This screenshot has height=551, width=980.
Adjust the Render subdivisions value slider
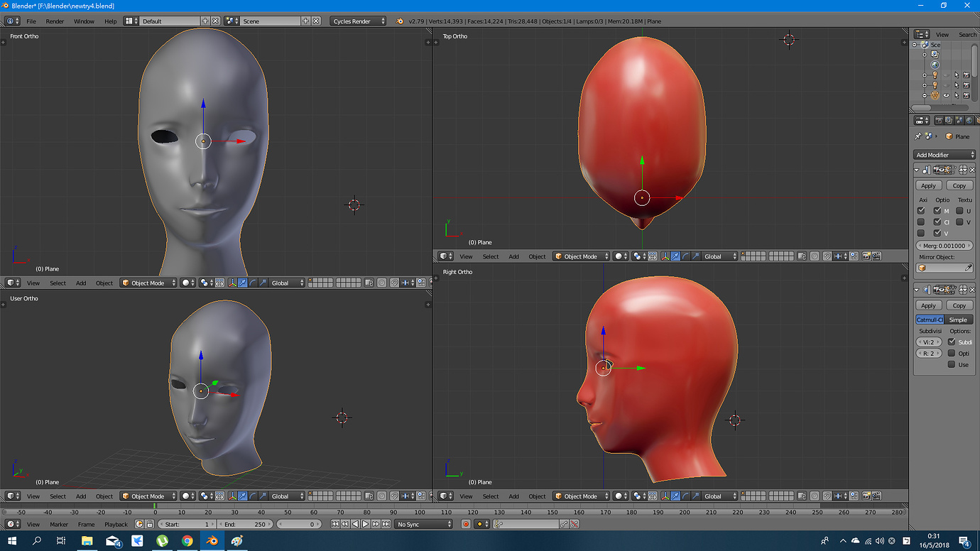(930, 353)
